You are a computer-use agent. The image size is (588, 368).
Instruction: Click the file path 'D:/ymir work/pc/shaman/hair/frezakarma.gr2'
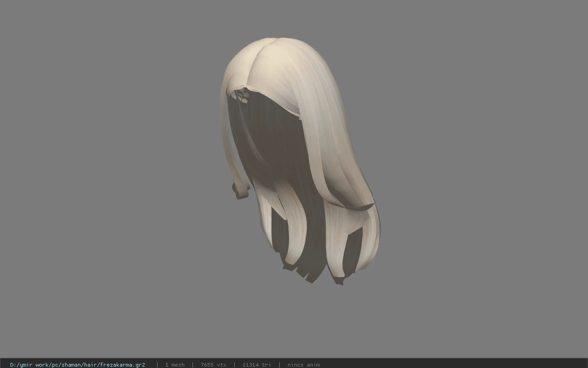[78, 365]
